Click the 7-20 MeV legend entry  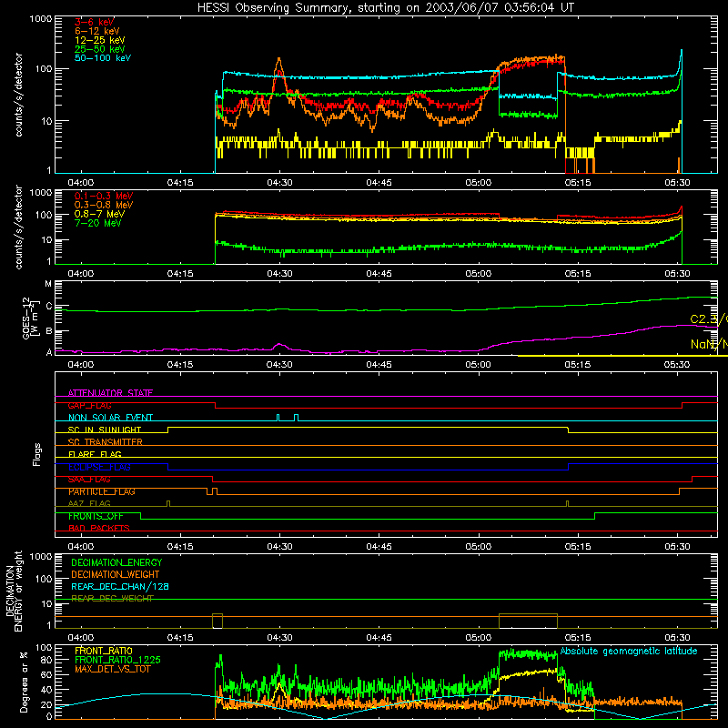97,223
